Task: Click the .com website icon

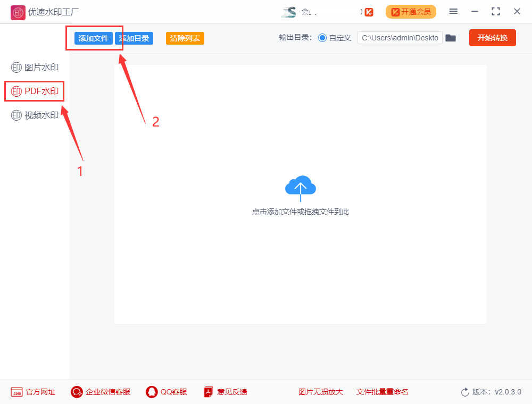Action: tap(16, 392)
